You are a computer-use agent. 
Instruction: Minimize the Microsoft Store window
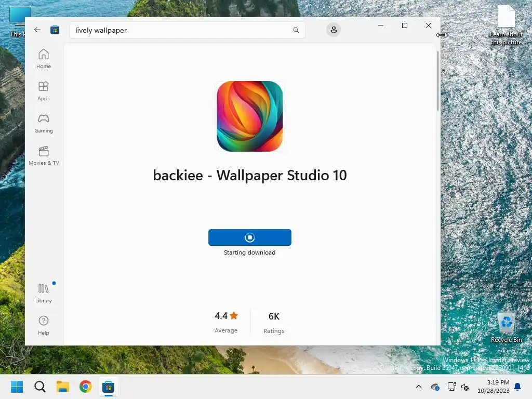[x=381, y=25]
